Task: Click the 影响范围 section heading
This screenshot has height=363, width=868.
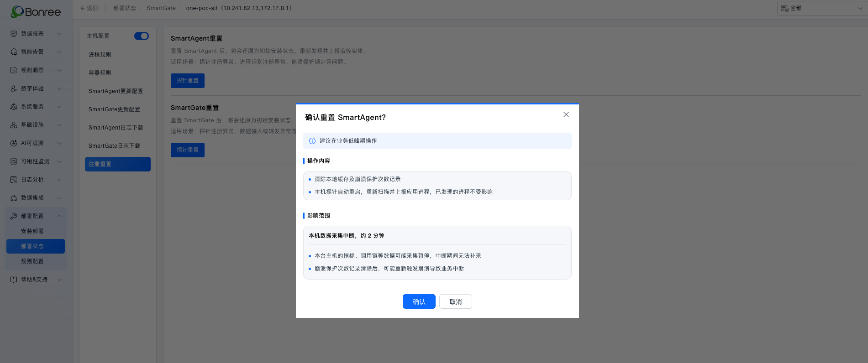Action: tap(319, 216)
